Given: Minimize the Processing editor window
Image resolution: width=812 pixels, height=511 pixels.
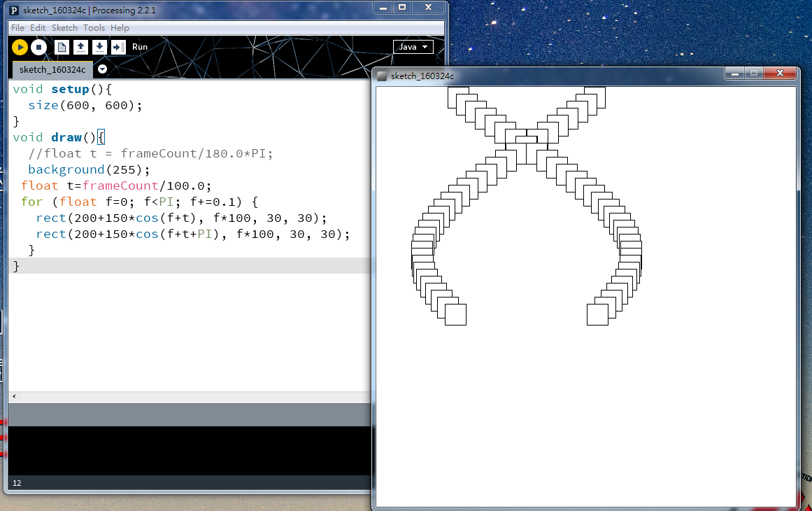Looking at the screenshot, I should click(x=383, y=7).
